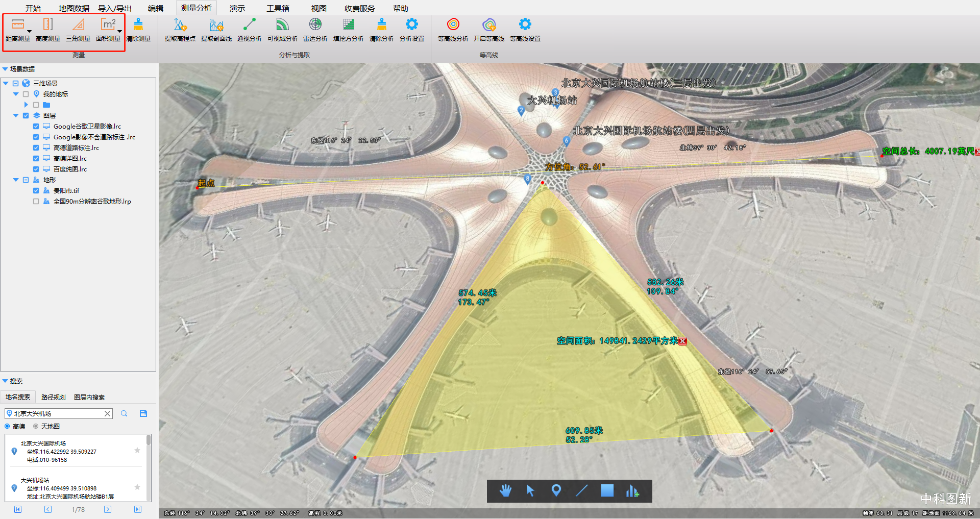Viewport: 980px width, 519px height.
Task: Collapse the 我的地标 tree node
Action: click(16, 94)
